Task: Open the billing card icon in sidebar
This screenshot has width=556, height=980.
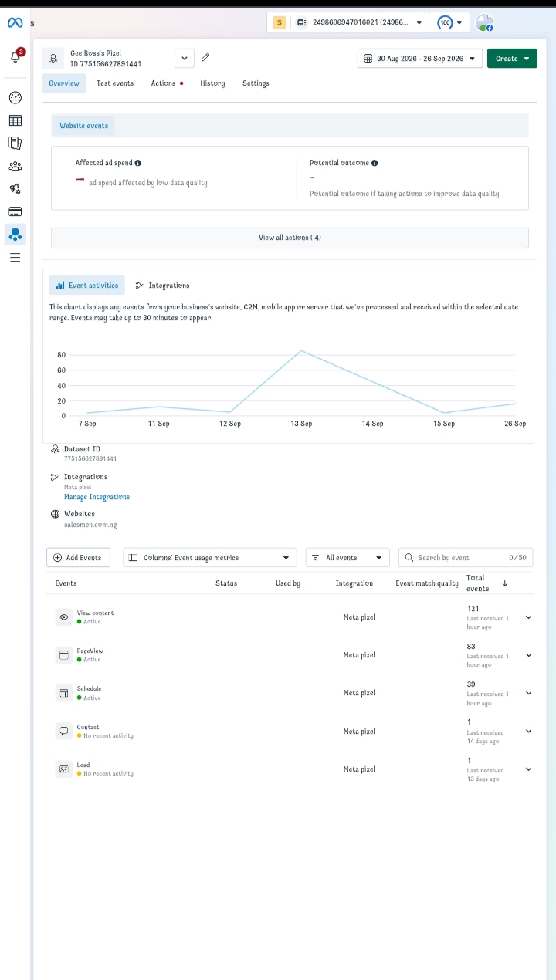Action: point(15,211)
